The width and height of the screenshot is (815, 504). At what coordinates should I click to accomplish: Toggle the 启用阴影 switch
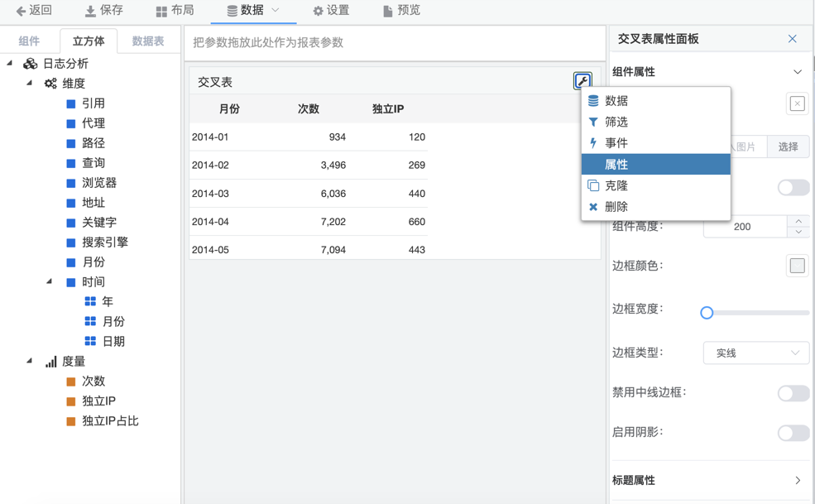pyautogui.click(x=793, y=433)
